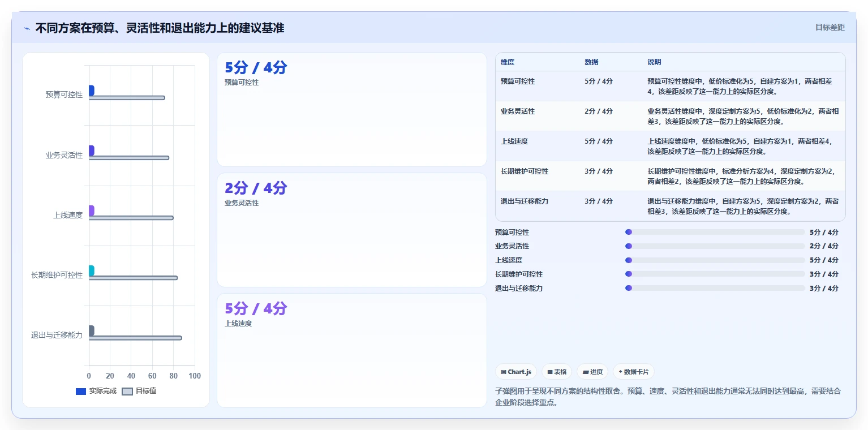
Task: Click the 预算可控性 chart axis label
Action: click(x=64, y=95)
